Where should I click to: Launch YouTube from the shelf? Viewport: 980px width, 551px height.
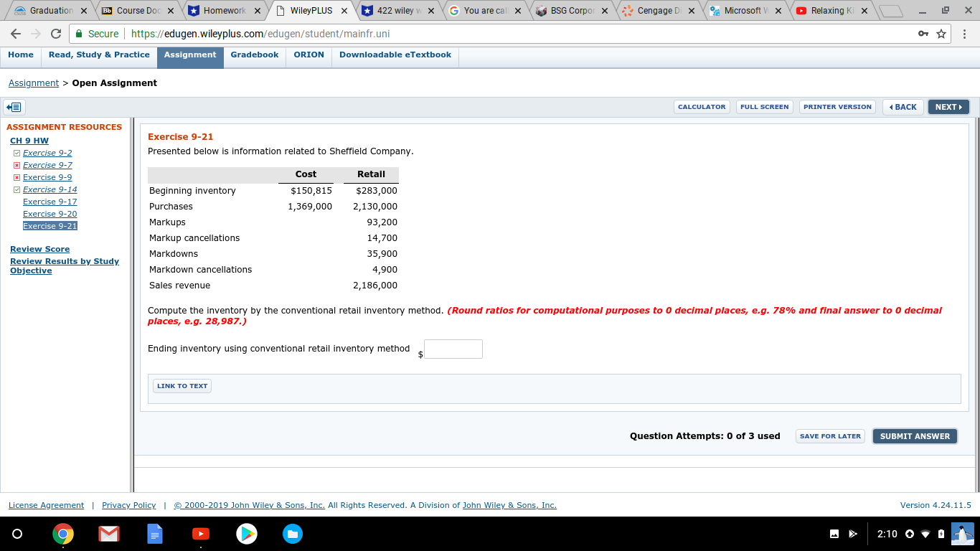[201, 534]
